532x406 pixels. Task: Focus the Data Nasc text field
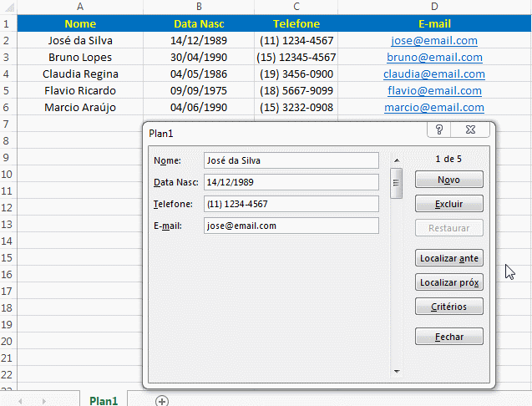pos(291,182)
